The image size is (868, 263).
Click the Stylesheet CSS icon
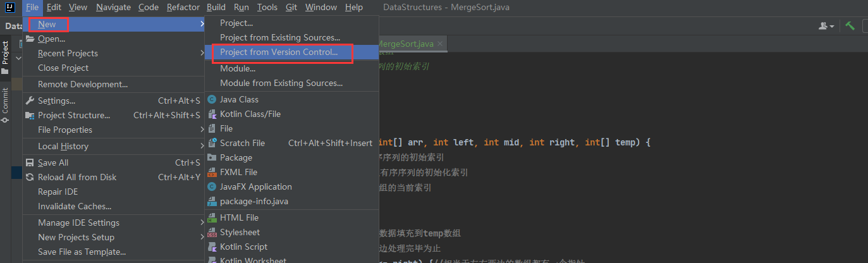click(212, 232)
